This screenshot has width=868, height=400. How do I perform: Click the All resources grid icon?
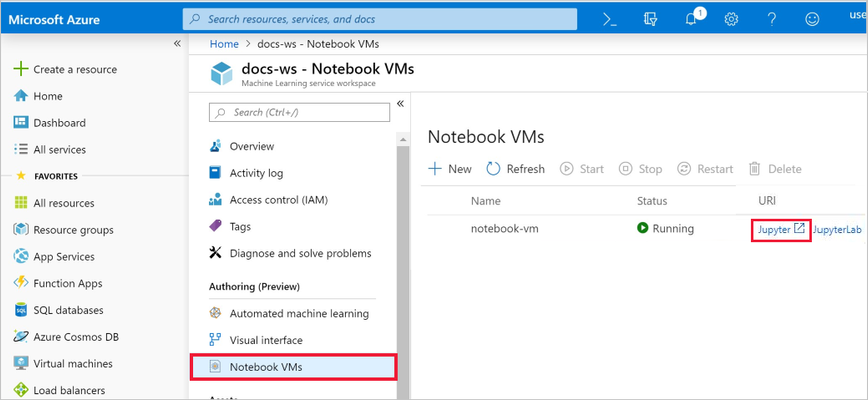pos(20,203)
